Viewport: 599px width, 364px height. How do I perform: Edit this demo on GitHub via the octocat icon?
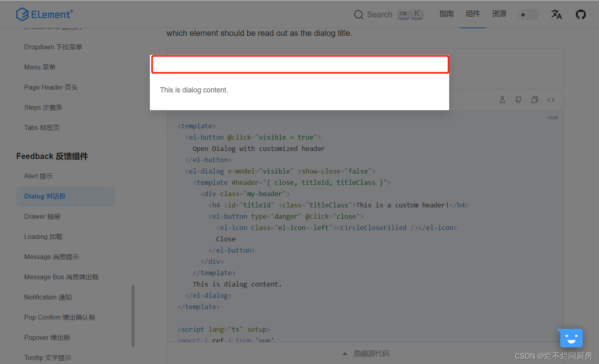point(519,99)
